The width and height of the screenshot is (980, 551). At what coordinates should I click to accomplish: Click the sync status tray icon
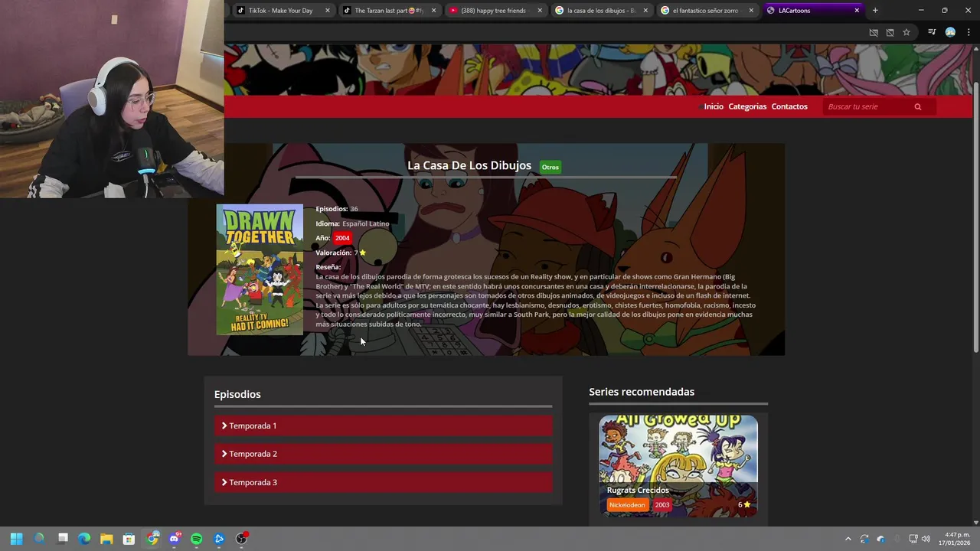click(864, 539)
